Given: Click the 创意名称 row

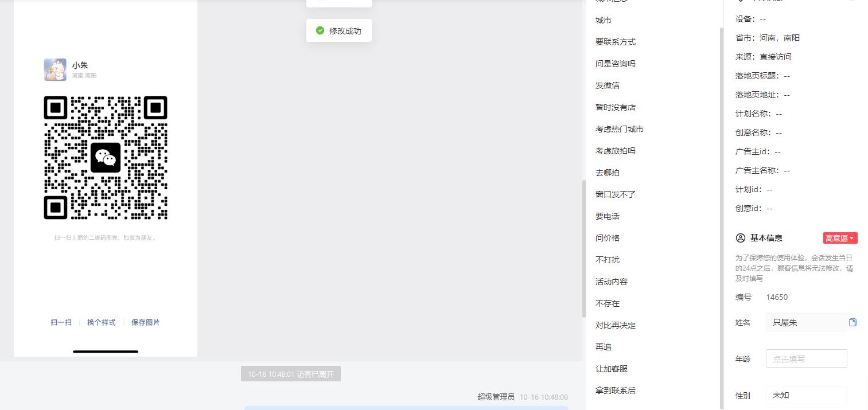Looking at the screenshot, I should pyautogui.click(x=758, y=132).
